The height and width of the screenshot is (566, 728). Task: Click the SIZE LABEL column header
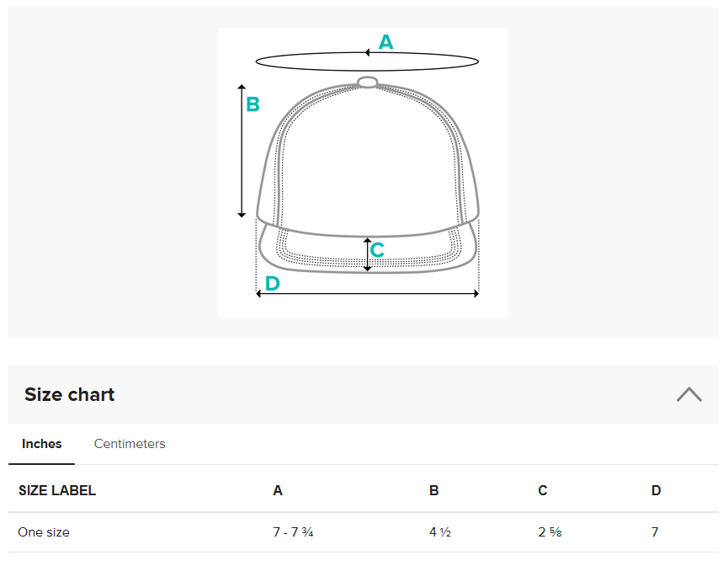(x=57, y=490)
